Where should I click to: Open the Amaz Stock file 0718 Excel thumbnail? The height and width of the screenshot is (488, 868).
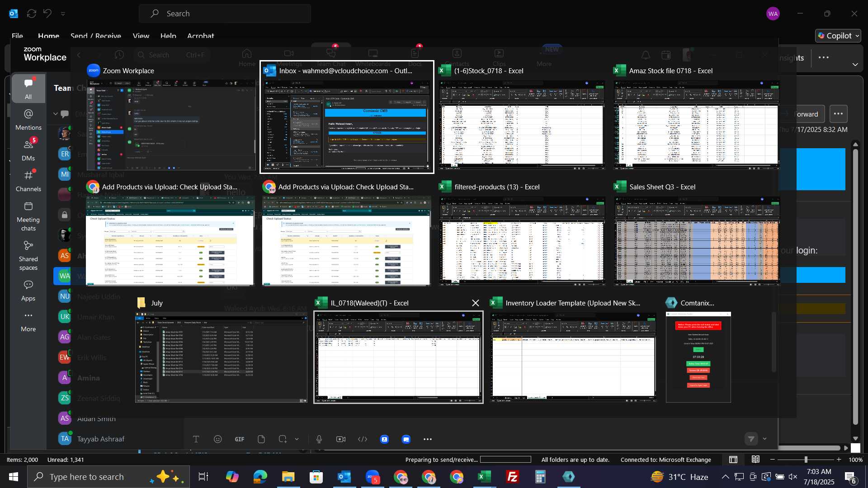click(x=697, y=125)
